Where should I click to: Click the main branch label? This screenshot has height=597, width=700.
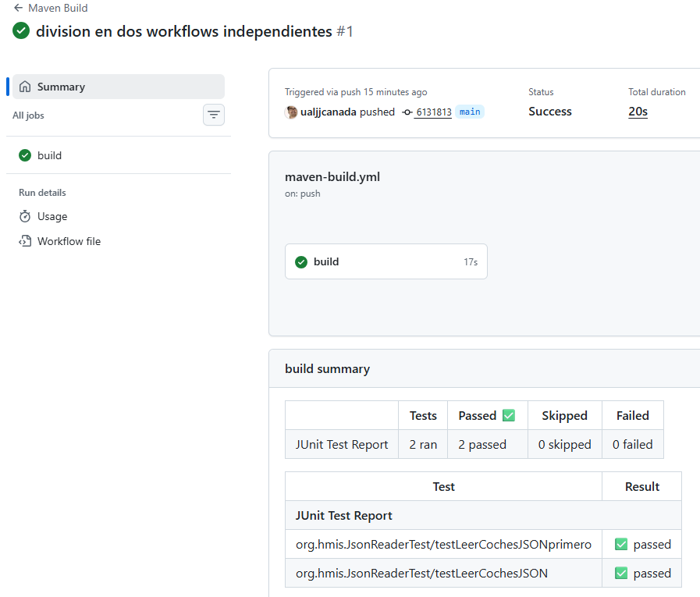(x=470, y=112)
